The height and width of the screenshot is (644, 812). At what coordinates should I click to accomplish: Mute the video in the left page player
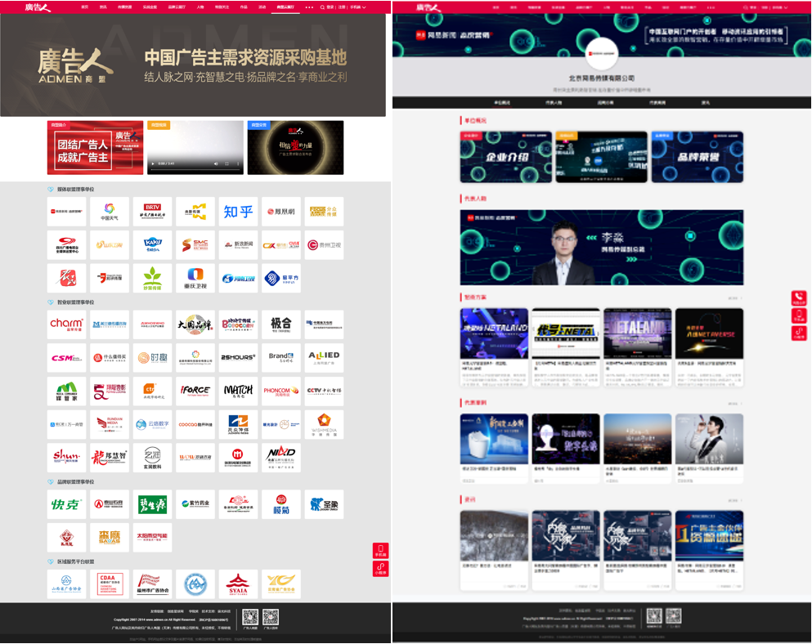(x=216, y=163)
